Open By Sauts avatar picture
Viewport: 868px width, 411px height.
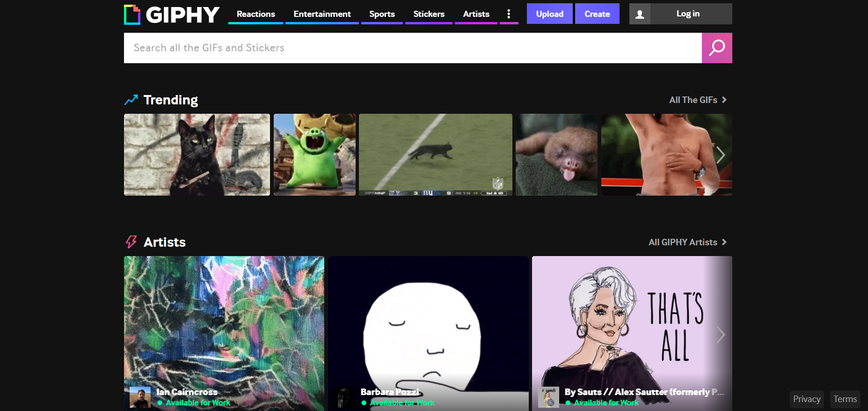click(548, 397)
